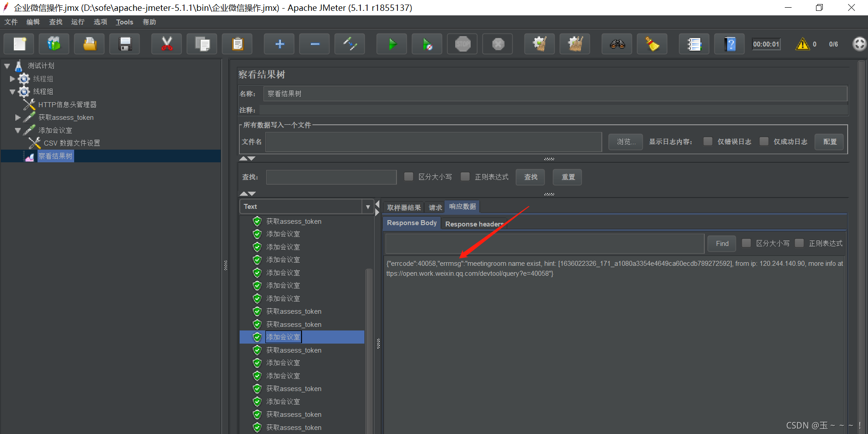Viewport: 868px width, 434px height.
Task: Collapse the 测试计划 tree node
Action: (x=7, y=66)
